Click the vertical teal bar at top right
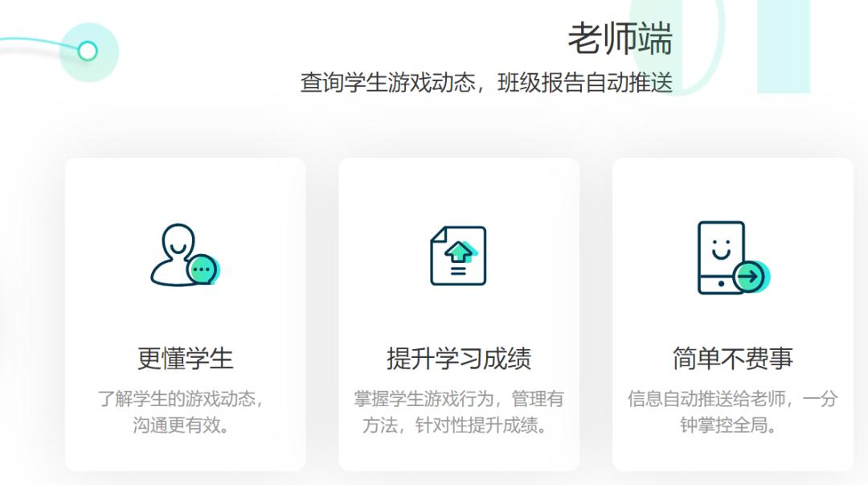This screenshot has height=485, width=868. [784, 44]
